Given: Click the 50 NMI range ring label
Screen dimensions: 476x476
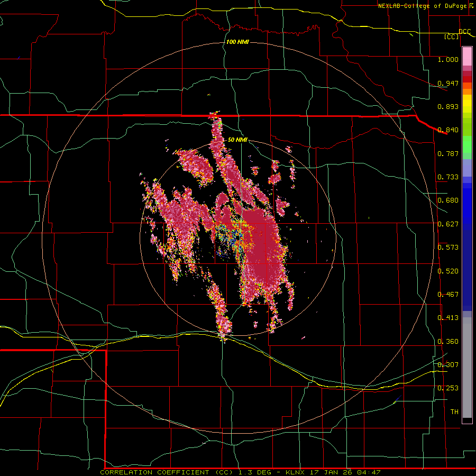Looking at the screenshot, I should click(x=237, y=140).
